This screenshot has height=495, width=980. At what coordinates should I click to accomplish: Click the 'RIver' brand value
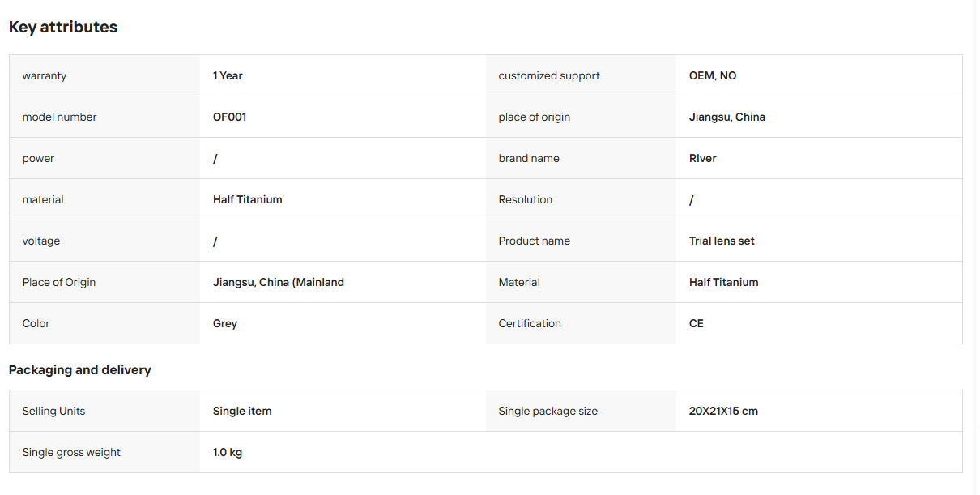703,158
